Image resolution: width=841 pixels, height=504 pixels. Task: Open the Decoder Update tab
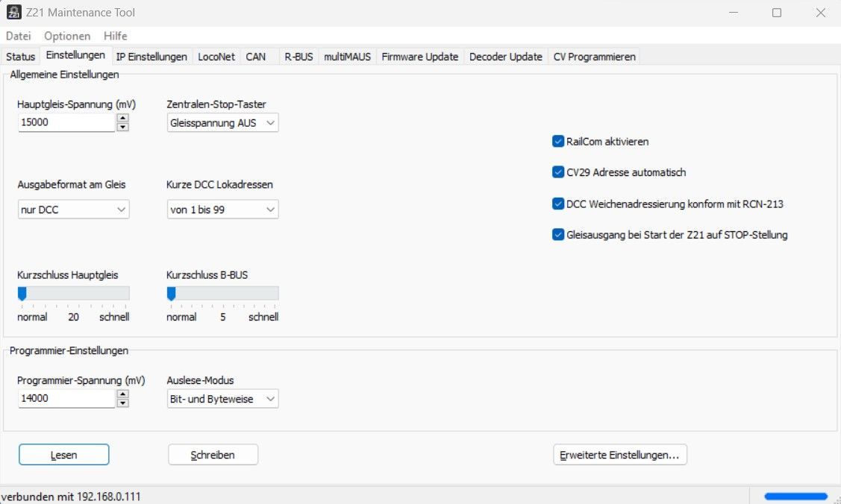[x=506, y=57]
